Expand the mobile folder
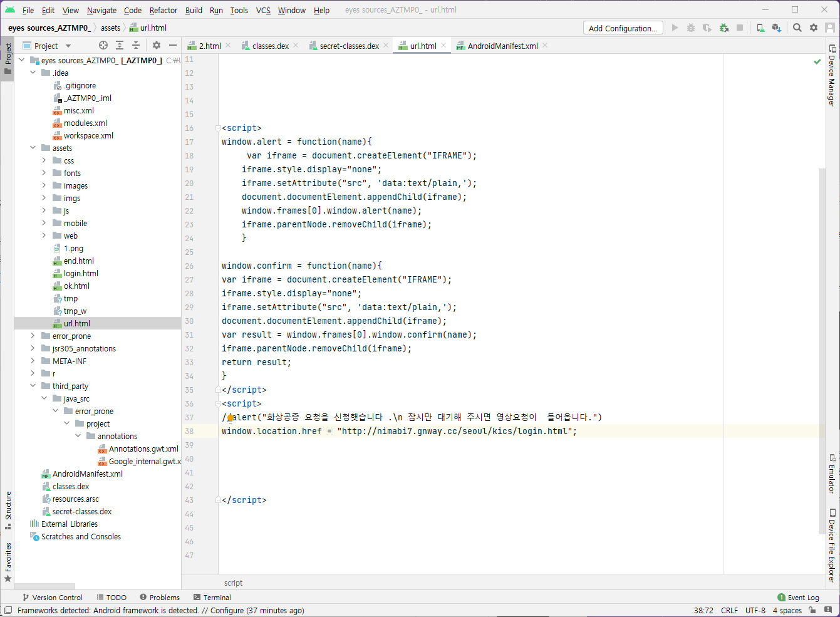 click(44, 223)
